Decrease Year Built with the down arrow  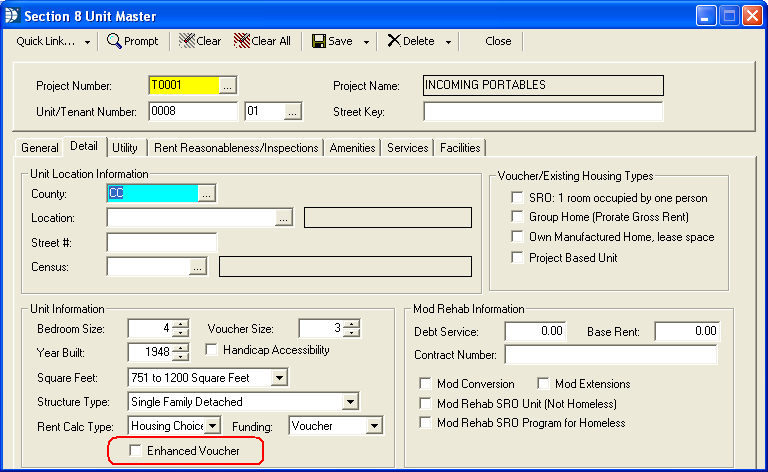point(180,356)
